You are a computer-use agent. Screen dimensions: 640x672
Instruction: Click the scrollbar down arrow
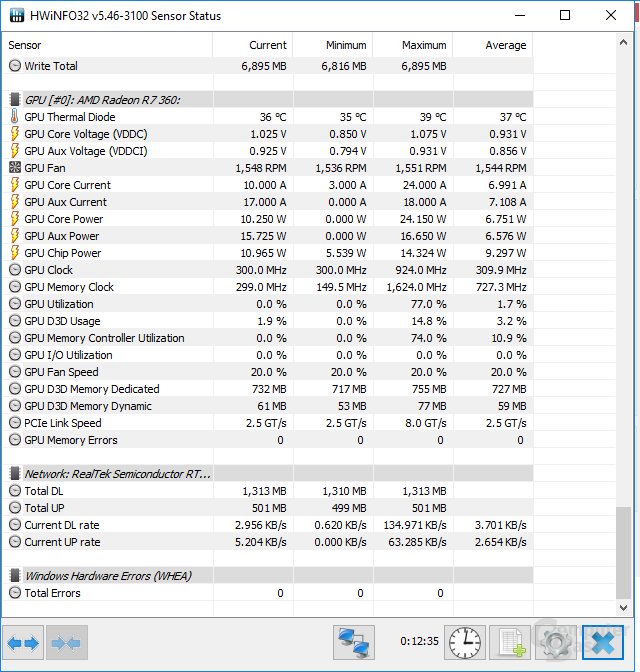623,607
